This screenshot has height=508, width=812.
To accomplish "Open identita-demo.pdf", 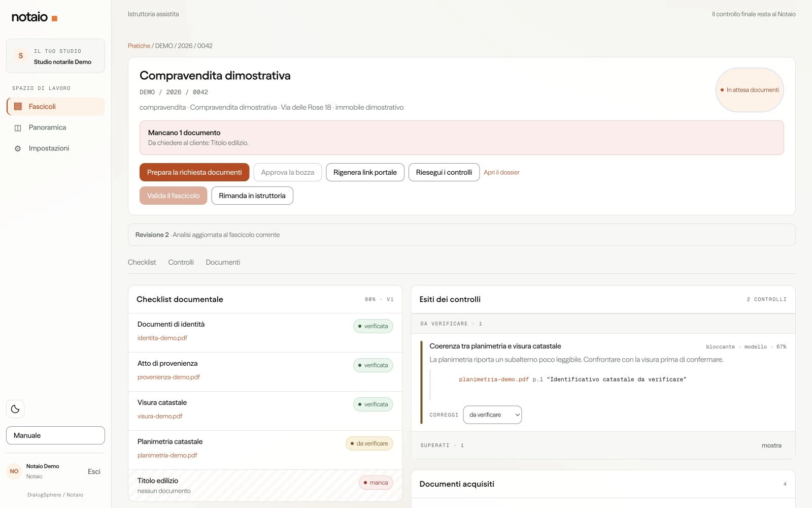I will [x=162, y=338].
